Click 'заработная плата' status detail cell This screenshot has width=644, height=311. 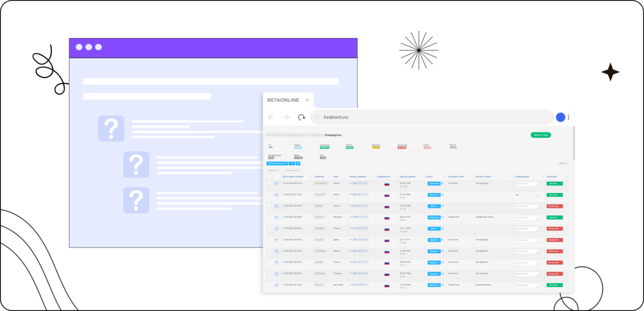(484, 216)
